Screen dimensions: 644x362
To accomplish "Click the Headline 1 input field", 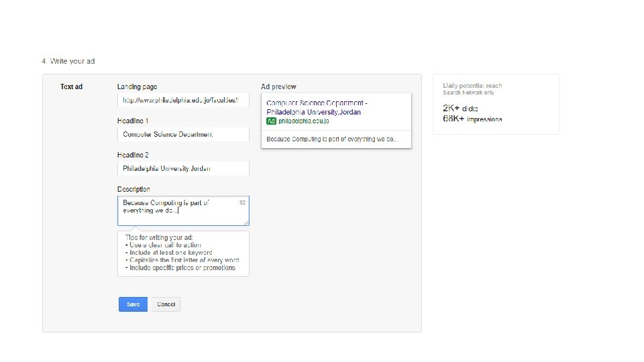I will tap(183, 134).
